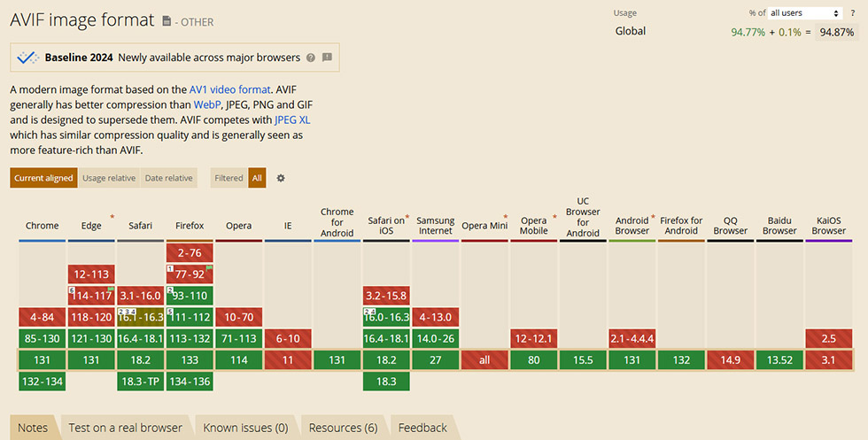The image size is (868, 440).
Task: Open the Baseline help question-mark icon
Action: [311, 58]
